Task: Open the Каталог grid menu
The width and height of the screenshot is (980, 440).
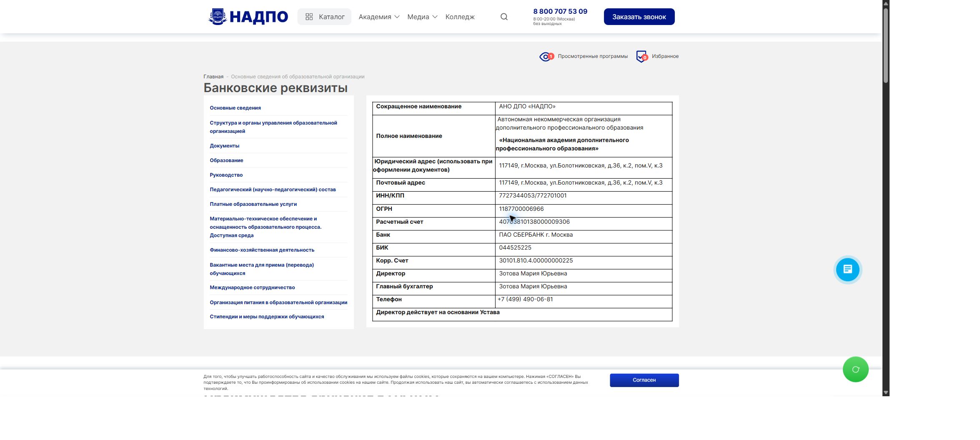Action: (x=324, y=17)
